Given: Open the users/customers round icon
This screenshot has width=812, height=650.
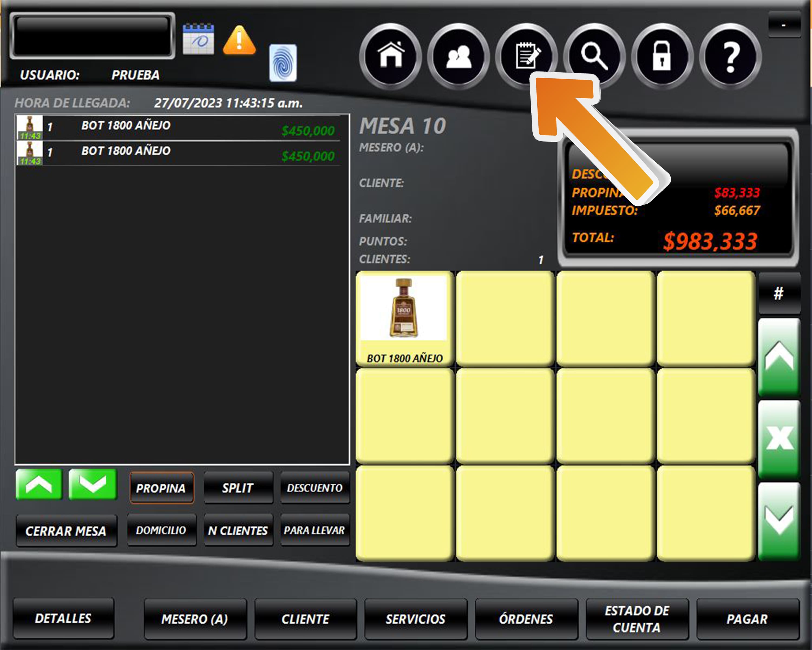Looking at the screenshot, I should click(458, 56).
